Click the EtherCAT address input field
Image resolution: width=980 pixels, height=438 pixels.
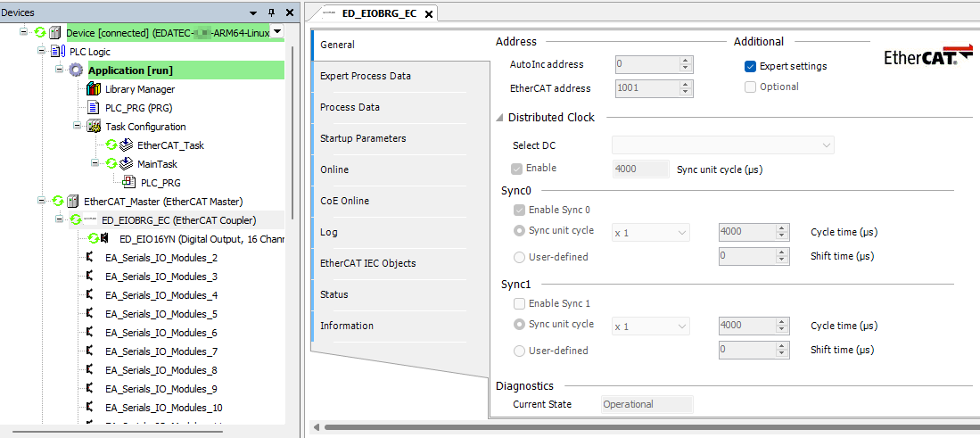646,88
